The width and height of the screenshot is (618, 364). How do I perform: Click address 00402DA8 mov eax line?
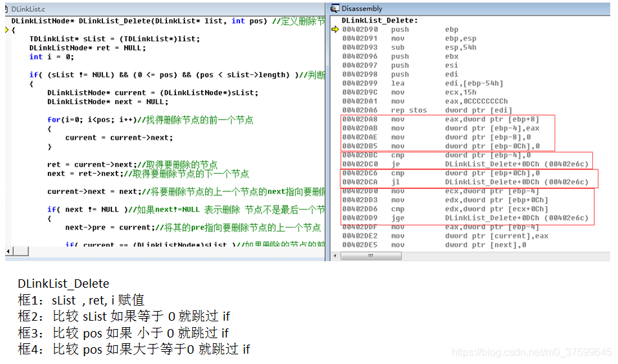441,120
